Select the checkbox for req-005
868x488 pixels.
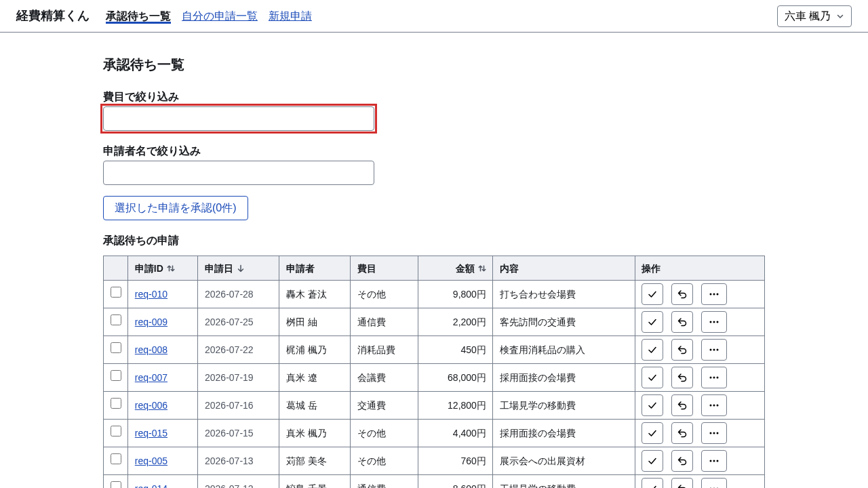(x=116, y=459)
